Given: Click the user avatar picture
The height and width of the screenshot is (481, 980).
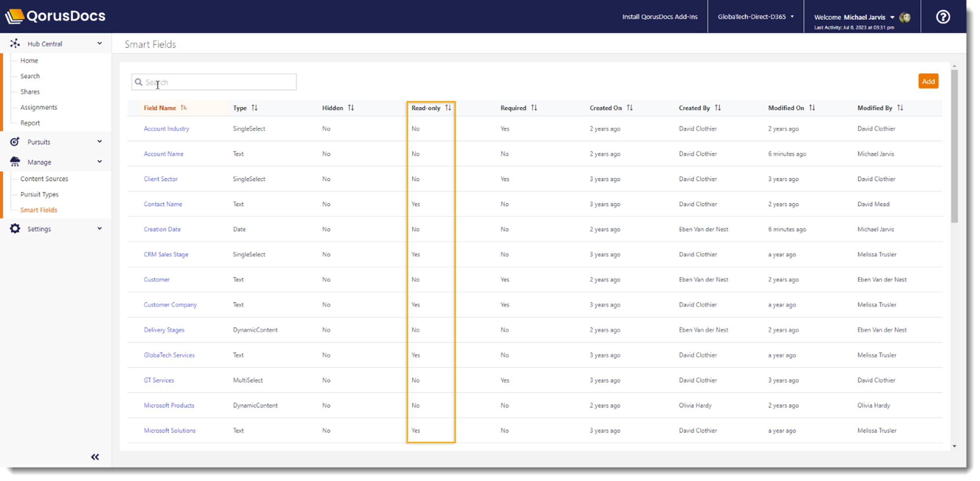Looking at the screenshot, I should pyautogui.click(x=905, y=17).
